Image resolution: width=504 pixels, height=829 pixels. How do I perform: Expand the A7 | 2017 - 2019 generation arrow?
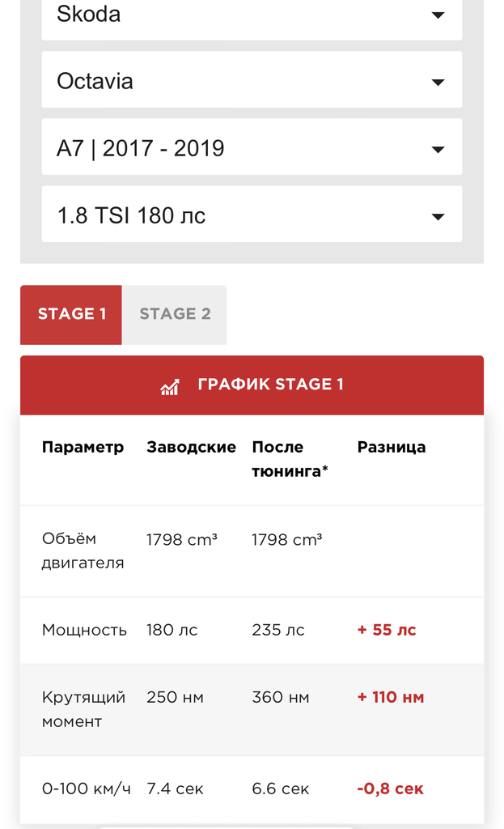(x=438, y=149)
